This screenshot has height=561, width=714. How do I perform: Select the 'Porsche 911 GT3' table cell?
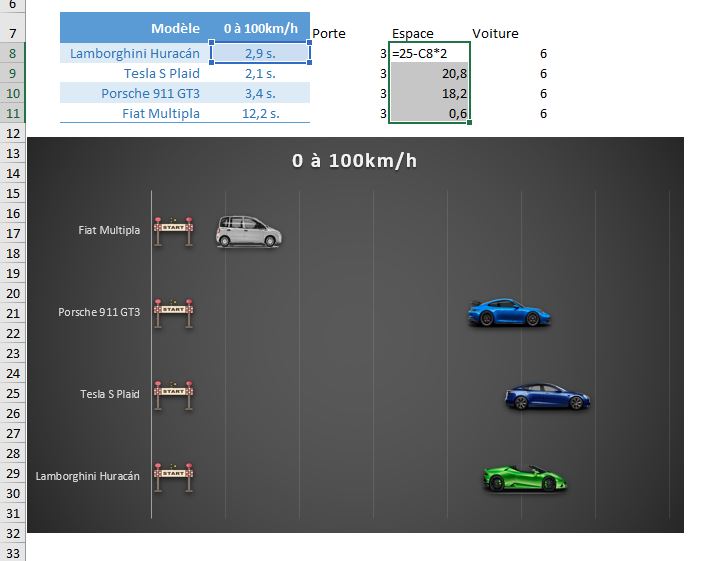click(x=135, y=93)
